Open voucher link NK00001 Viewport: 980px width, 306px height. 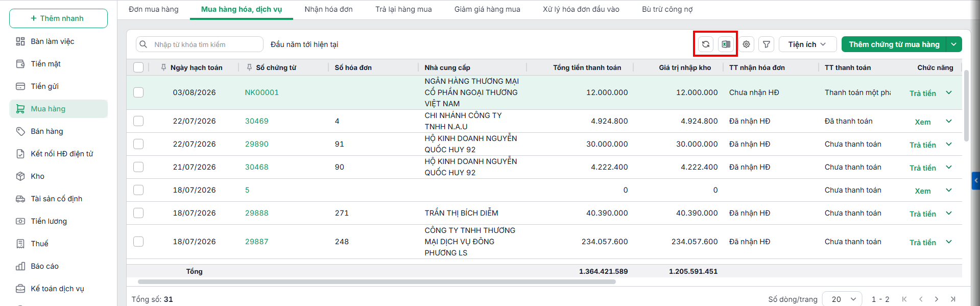261,92
